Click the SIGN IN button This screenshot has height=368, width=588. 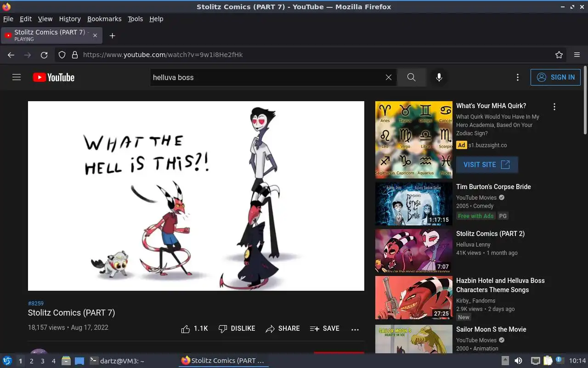[x=555, y=77]
